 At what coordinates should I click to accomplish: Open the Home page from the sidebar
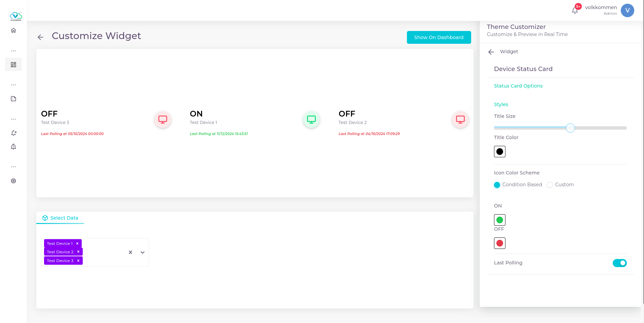[x=13, y=30]
